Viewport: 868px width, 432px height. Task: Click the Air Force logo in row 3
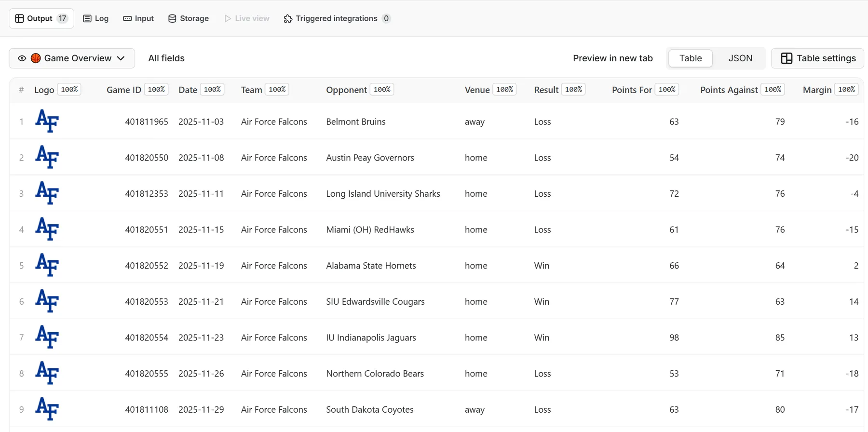47,193
